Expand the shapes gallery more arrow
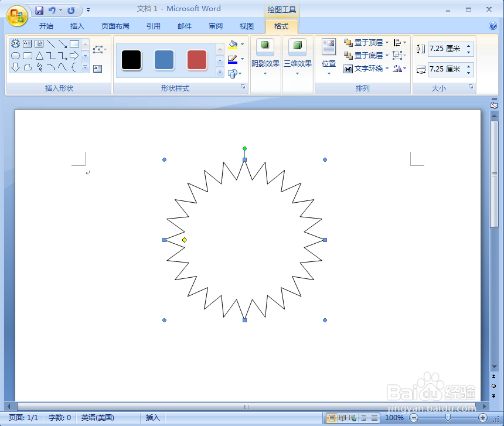This screenshot has height=426, width=504. [x=85, y=67]
